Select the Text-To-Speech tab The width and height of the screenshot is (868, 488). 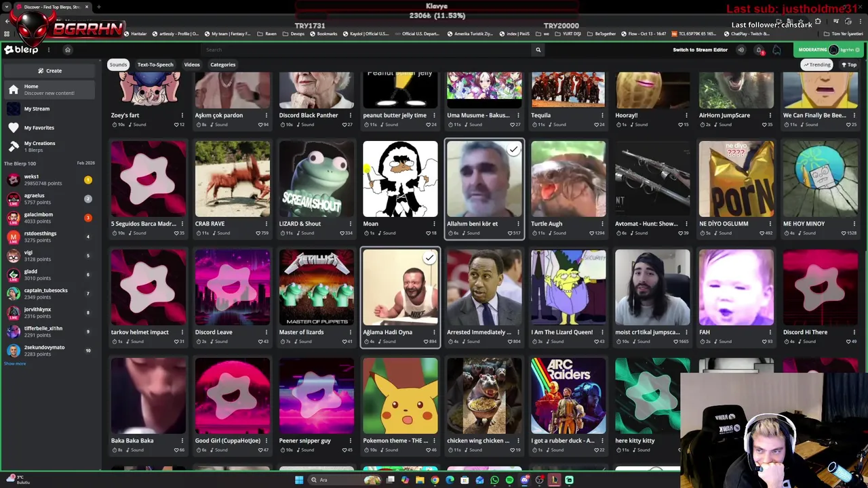tap(155, 64)
